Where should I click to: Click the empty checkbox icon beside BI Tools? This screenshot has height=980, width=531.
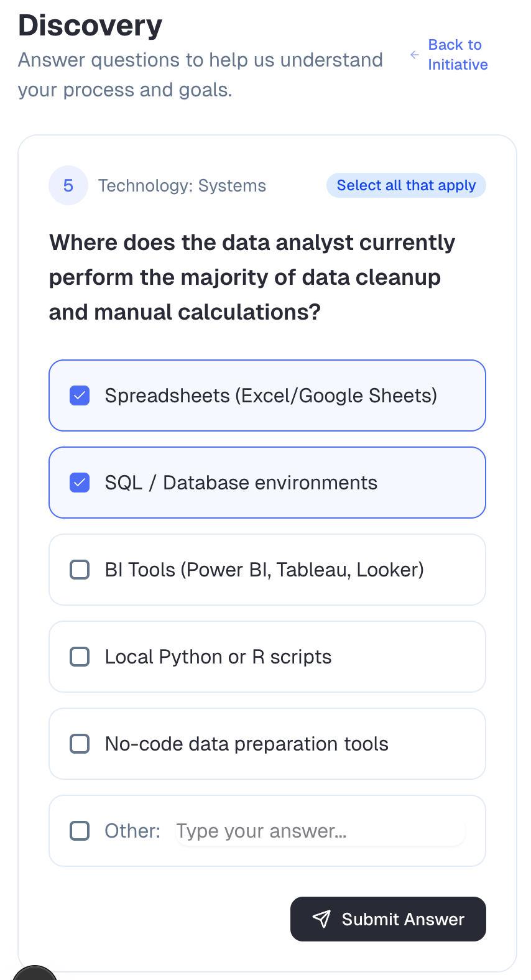(x=79, y=569)
